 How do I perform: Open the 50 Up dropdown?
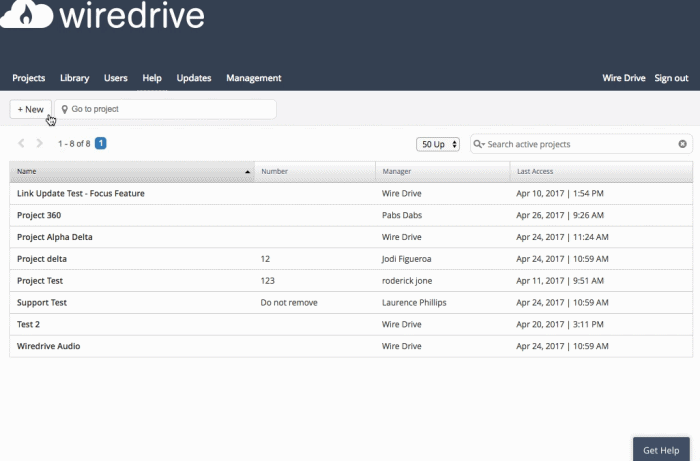pyautogui.click(x=438, y=144)
